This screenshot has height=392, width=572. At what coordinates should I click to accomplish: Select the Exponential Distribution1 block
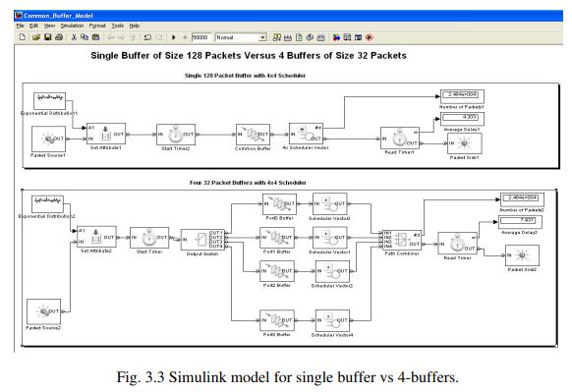pyautogui.click(x=49, y=100)
